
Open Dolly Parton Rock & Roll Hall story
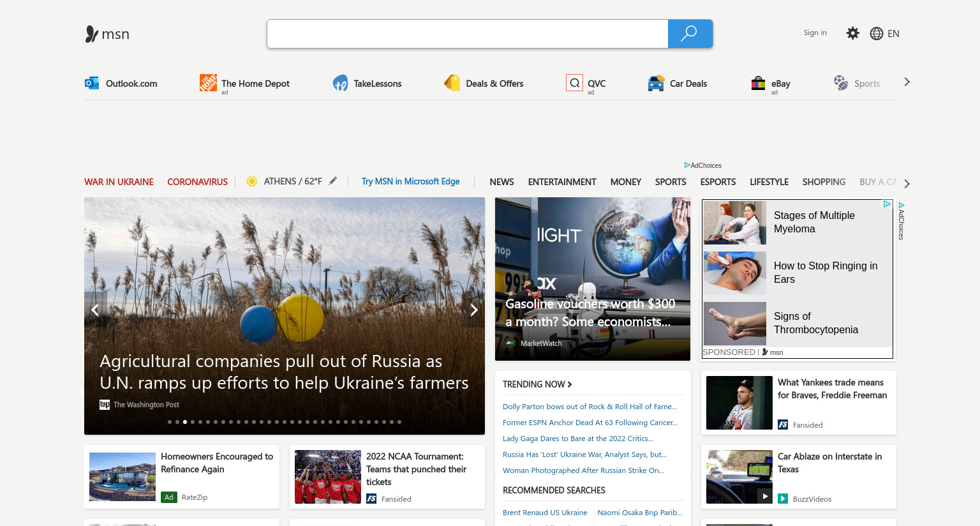coord(590,407)
